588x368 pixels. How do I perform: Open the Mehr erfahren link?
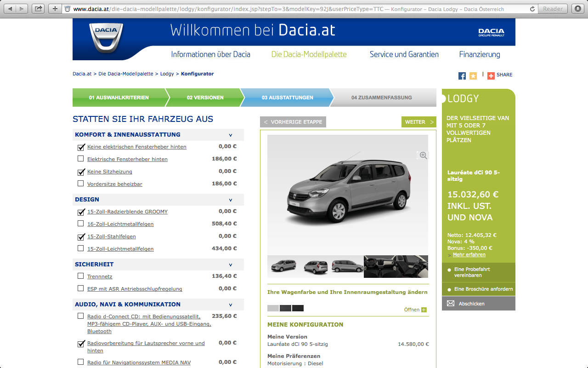469,255
